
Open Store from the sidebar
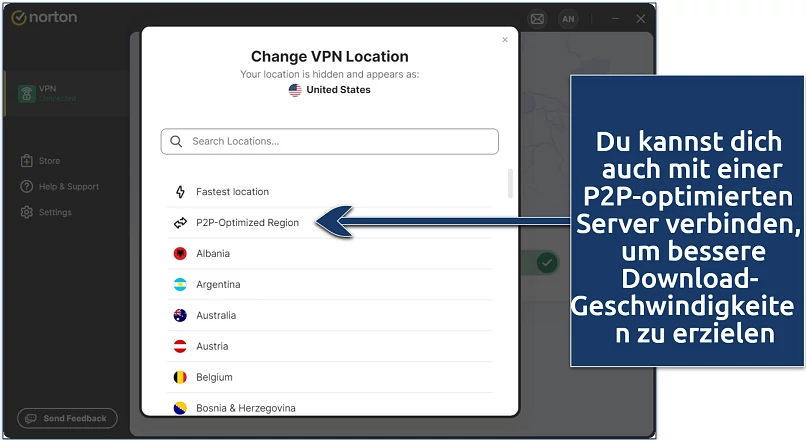coord(49,161)
